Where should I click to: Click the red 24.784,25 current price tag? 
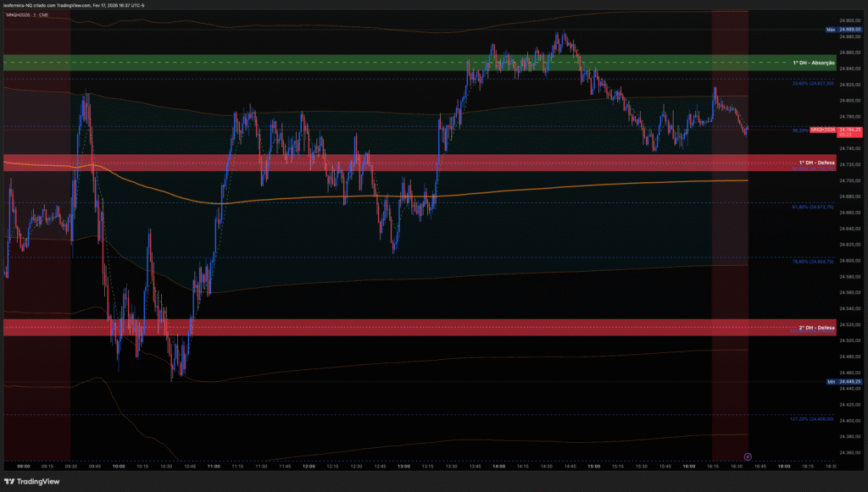point(849,131)
